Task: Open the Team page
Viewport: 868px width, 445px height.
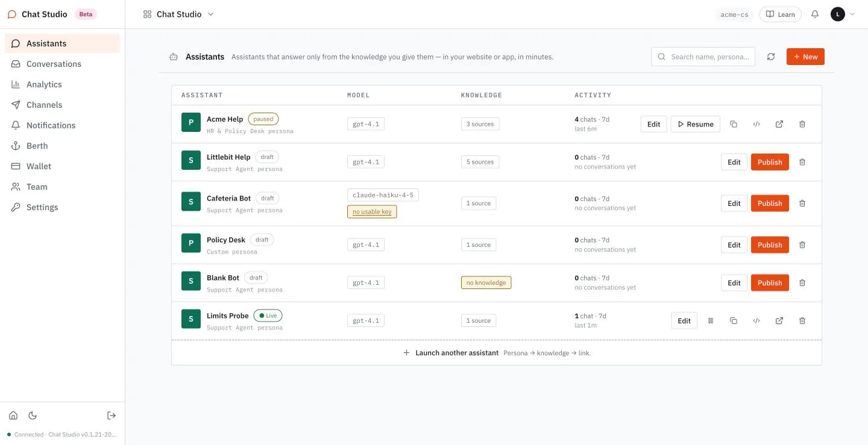Action: point(63,187)
